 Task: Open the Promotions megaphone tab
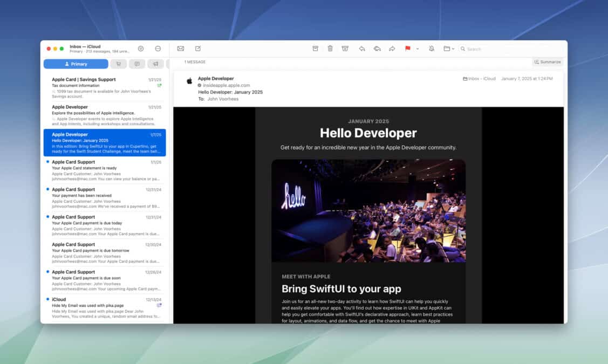pos(155,64)
